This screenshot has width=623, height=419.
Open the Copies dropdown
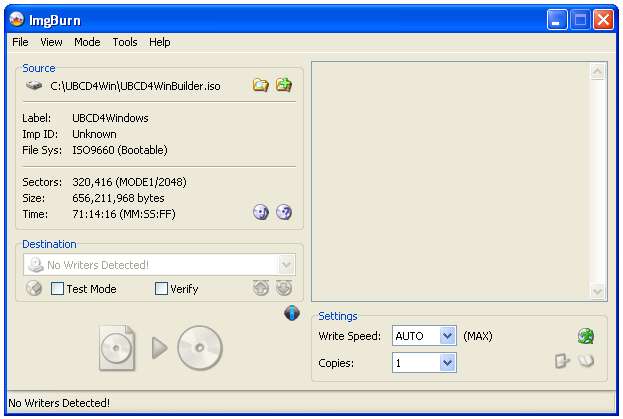click(447, 363)
